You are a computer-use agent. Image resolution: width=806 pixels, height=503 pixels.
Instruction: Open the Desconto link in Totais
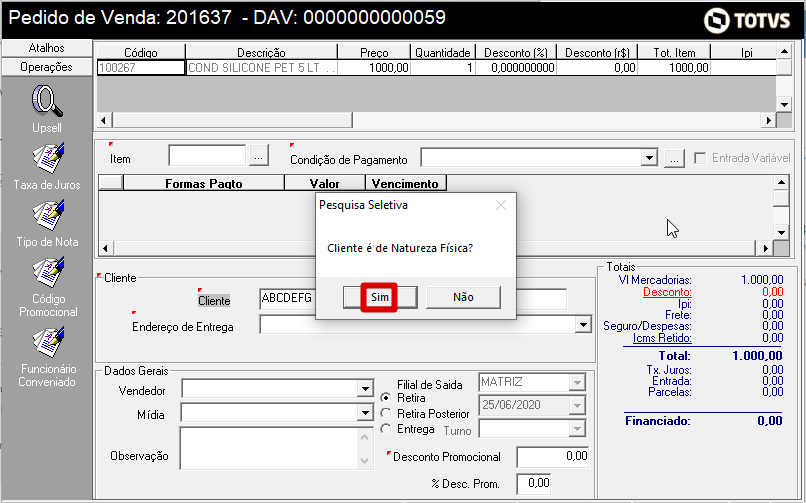667,292
